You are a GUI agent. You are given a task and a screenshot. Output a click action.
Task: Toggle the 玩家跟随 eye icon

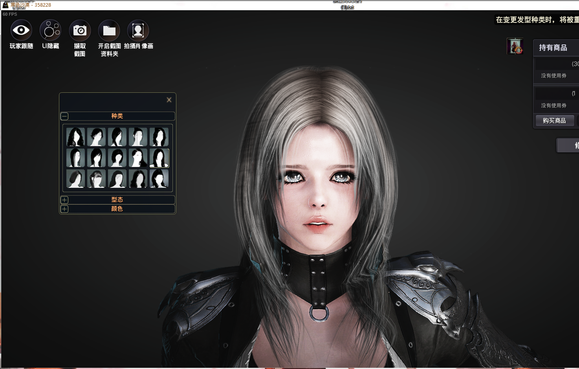click(x=21, y=30)
